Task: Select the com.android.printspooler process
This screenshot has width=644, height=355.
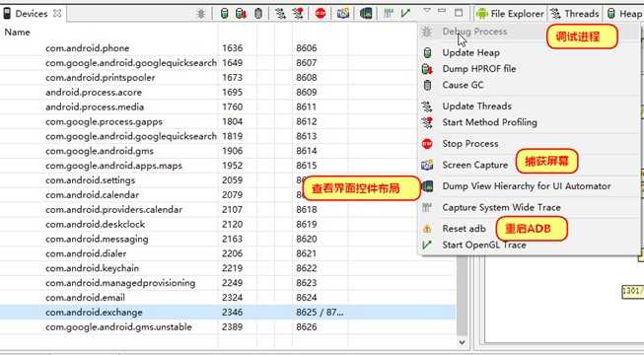Action: click(228, 78)
